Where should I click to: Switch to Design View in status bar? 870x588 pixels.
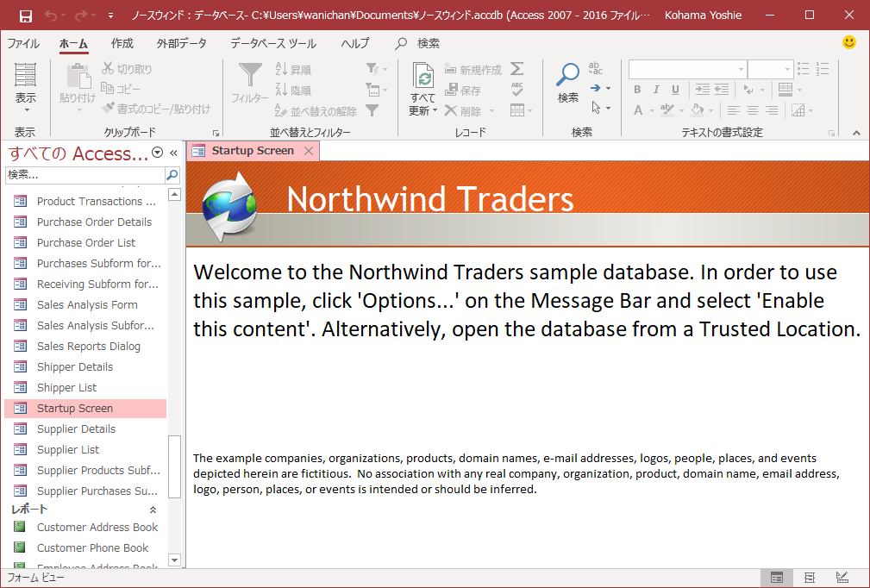(x=842, y=578)
